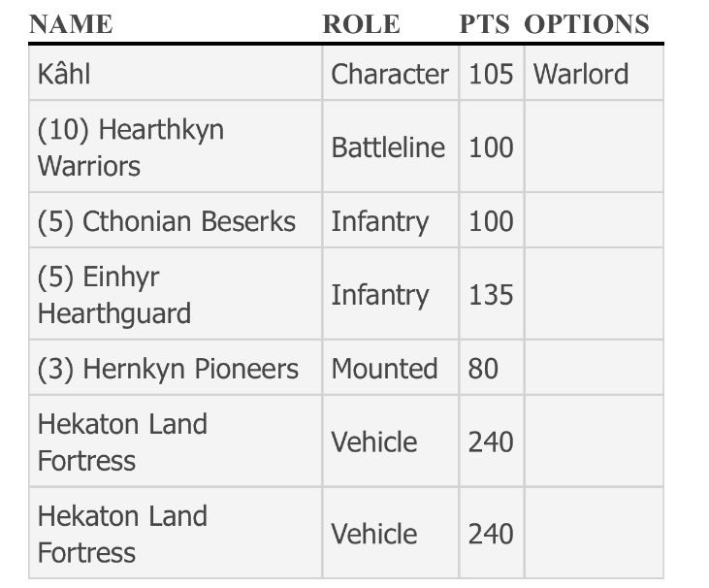
Task: Click the ROLE column header
Action: point(361,24)
